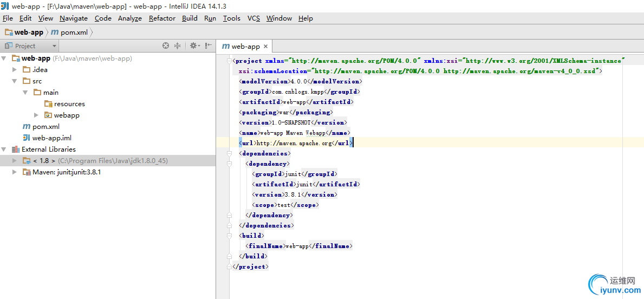
Task: Click the <groupId>com.cnblogs.kmpp line
Action: 300,92
